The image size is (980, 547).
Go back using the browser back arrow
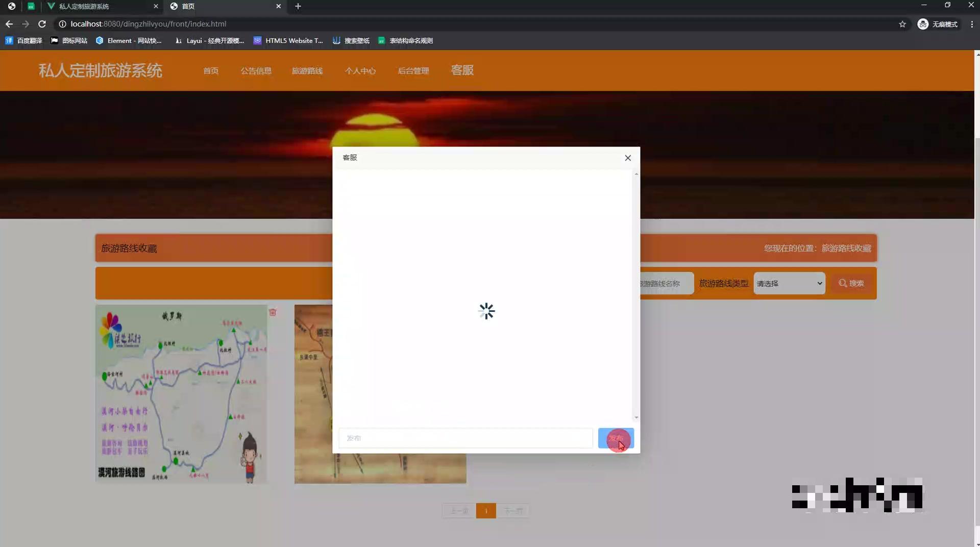(9, 24)
